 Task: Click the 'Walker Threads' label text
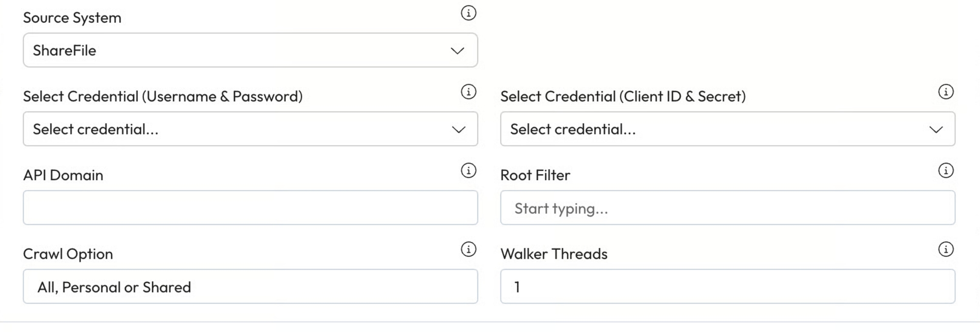click(x=554, y=254)
